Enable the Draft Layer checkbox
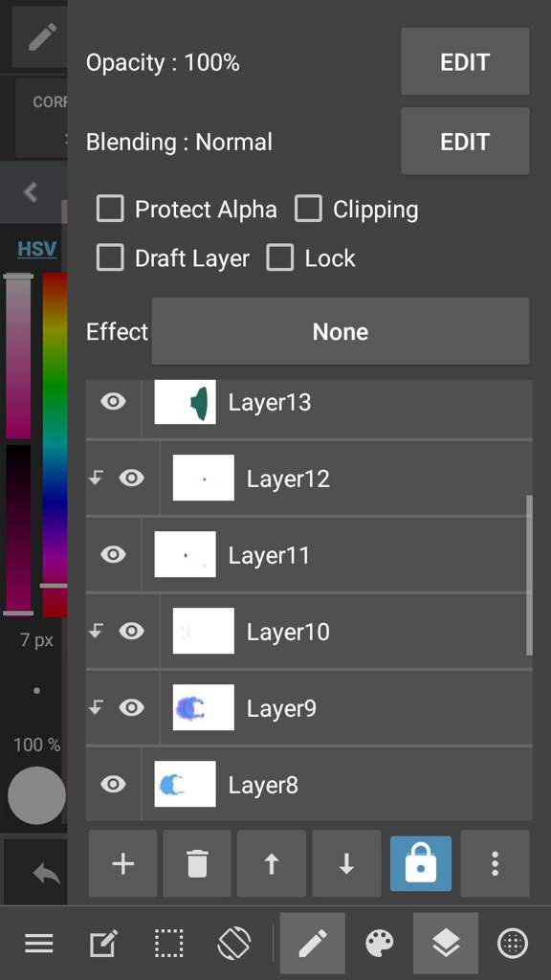 point(110,257)
